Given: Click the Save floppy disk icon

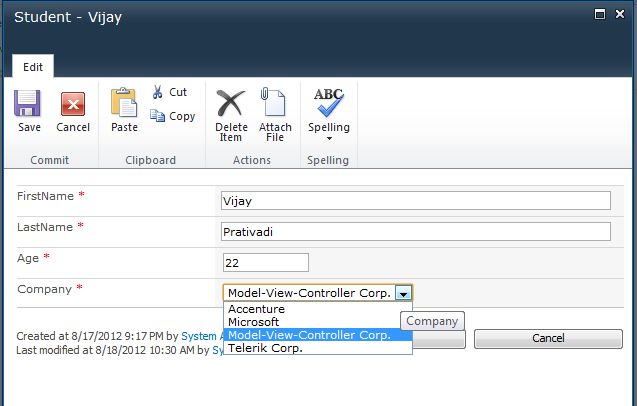Looking at the screenshot, I should tap(27, 103).
